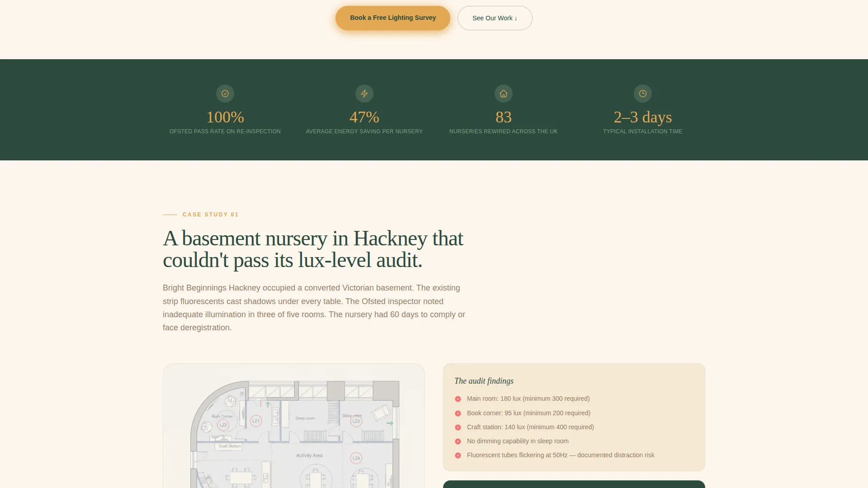Click OFSTED PASS RATE ON RE-INSPECTION label
Screen dimensions: 868x488
225,131
